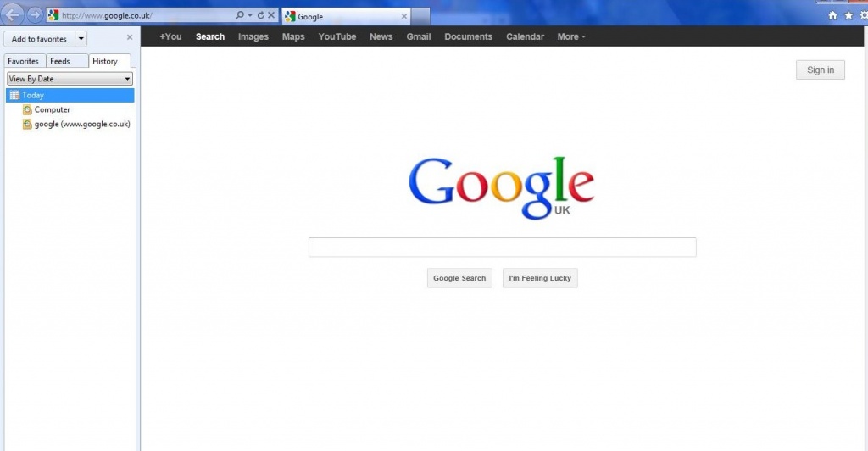This screenshot has width=868, height=451.
Task: Click the Google Search button
Action: click(x=459, y=278)
